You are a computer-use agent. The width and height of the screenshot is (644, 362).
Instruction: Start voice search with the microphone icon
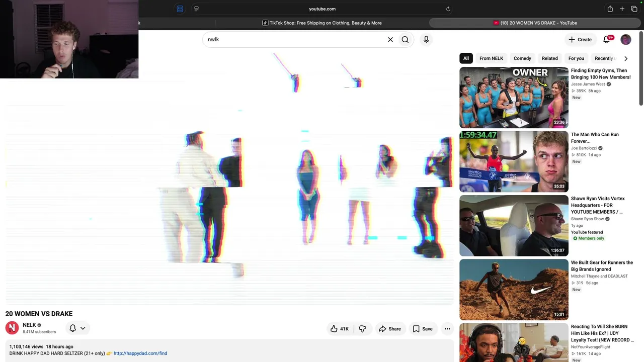click(x=426, y=40)
